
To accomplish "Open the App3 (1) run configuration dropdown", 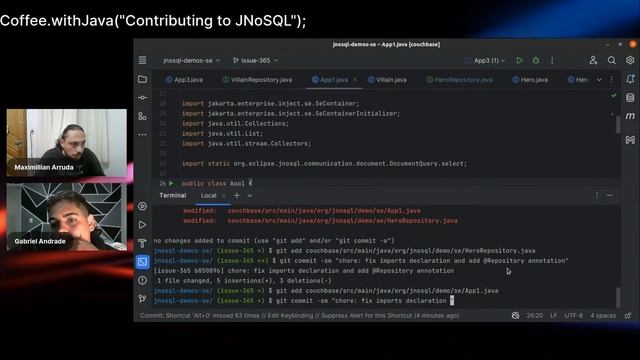I will coord(485,60).
